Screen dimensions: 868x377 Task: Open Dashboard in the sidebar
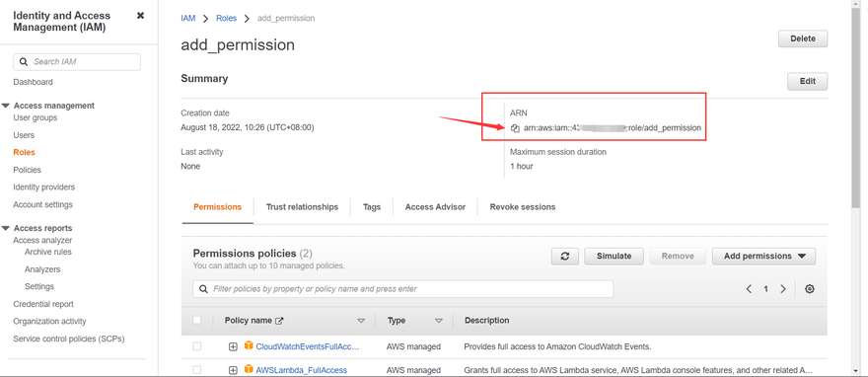(x=34, y=82)
